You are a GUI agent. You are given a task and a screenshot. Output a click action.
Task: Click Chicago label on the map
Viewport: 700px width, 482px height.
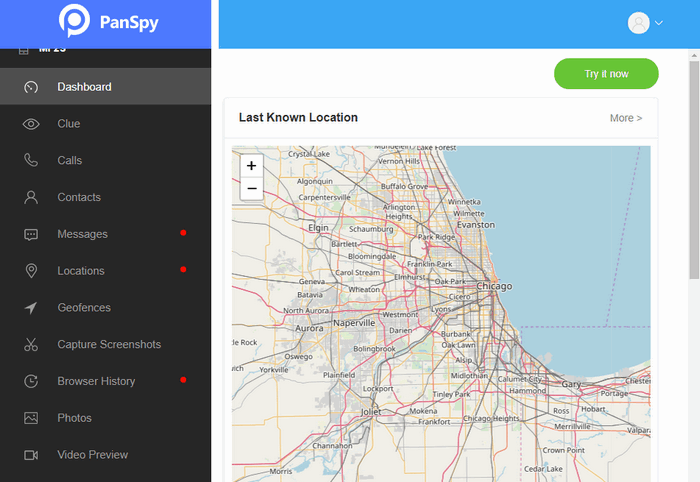point(494,286)
